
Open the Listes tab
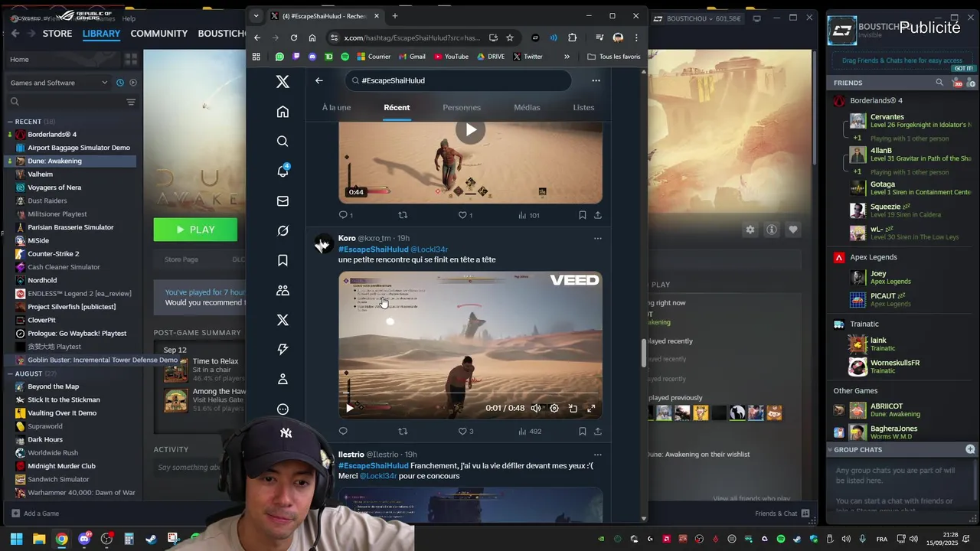[x=583, y=107]
